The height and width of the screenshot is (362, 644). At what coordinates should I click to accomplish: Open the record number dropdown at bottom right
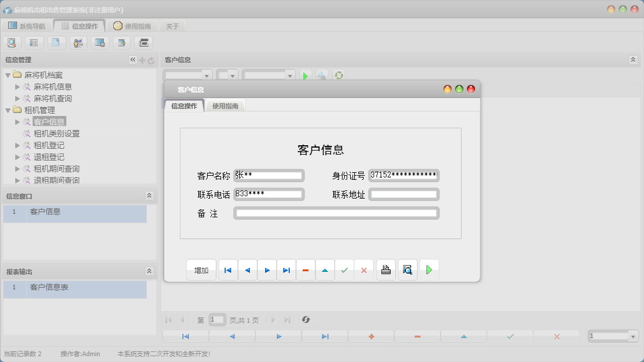point(632,336)
